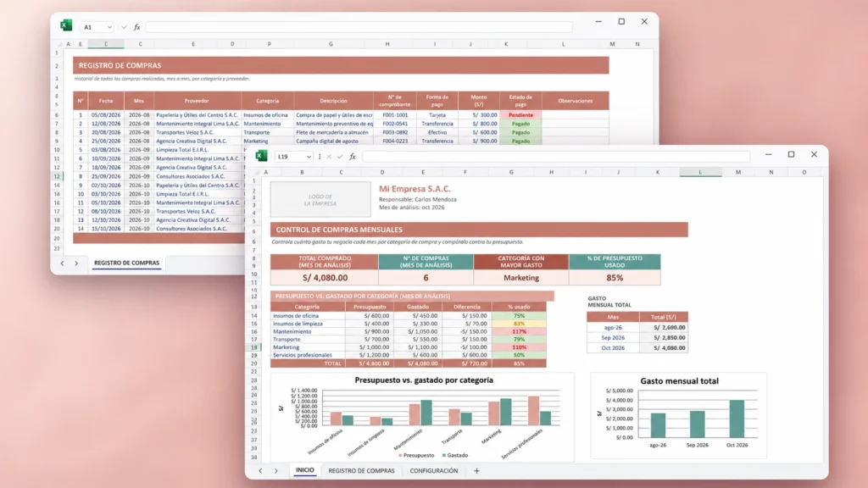Click the fx icon next to the A1 name box
The width and height of the screenshot is (868, 488).
pos(136,27)
